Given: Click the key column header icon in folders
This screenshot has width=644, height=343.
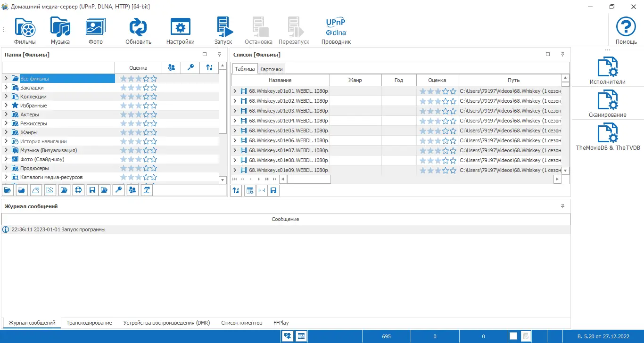Looking at the screenshot, I should pos(190,67).
